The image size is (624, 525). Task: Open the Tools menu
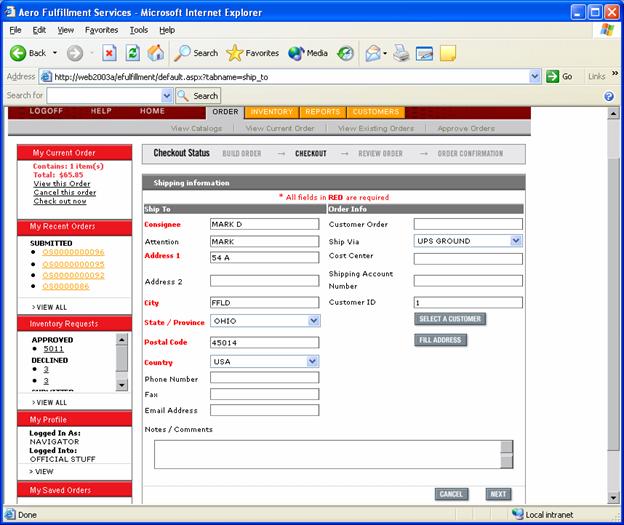tap(138, 30)
